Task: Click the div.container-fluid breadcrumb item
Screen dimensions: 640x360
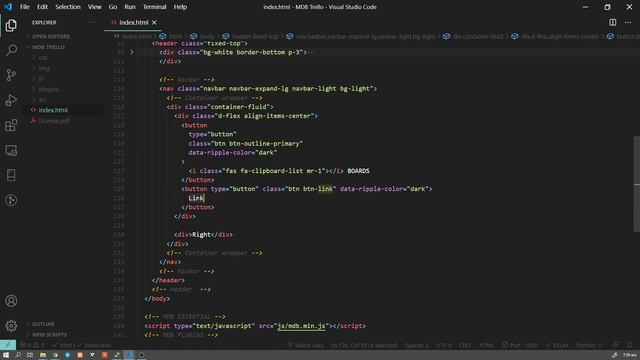Action: point(473,36)
